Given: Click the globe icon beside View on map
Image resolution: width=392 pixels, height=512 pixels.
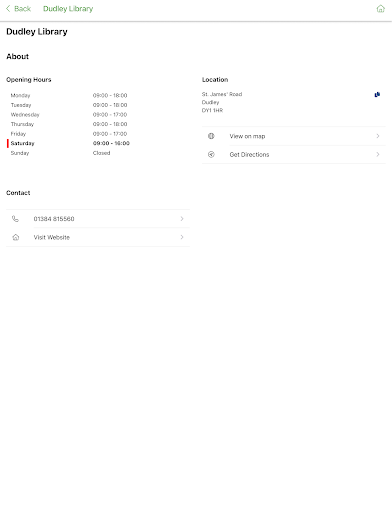Looking at the screenshot, I should [x=211, y=136].
